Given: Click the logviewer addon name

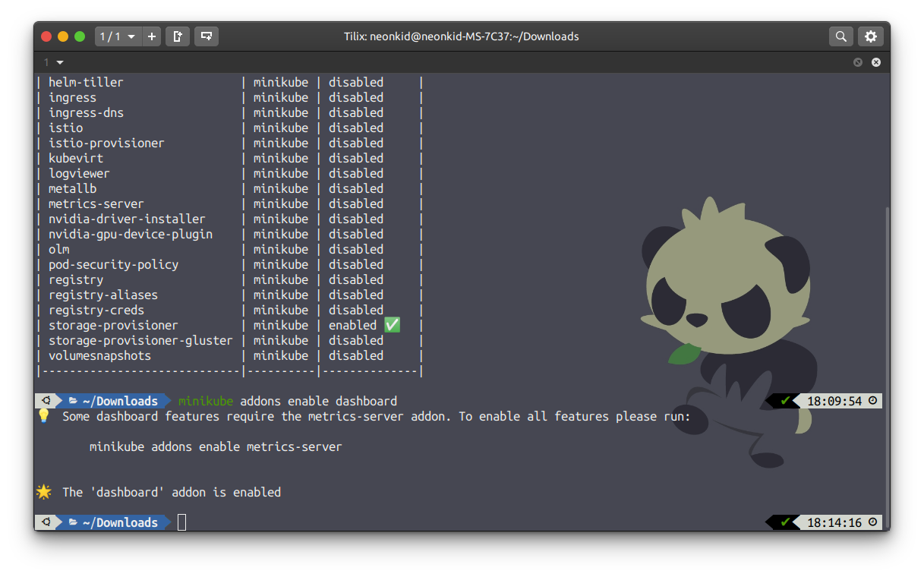Looking at the screenshot, I should (79, 173).
